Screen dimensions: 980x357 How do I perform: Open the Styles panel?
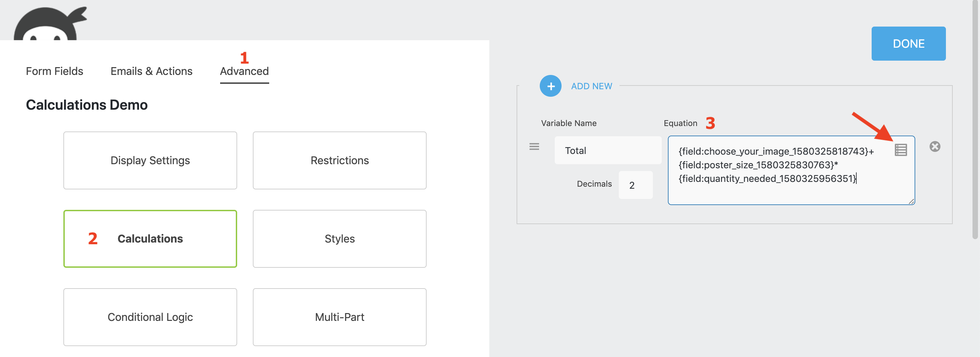339,239
